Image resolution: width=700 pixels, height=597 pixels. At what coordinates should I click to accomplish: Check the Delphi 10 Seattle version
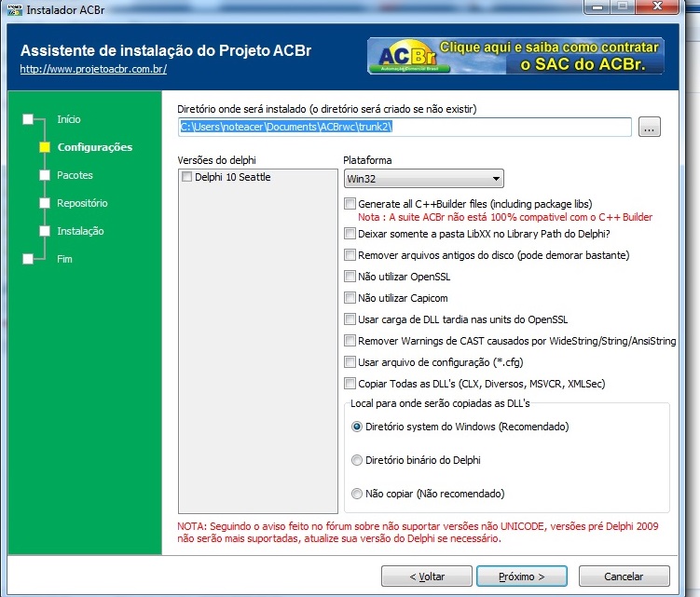(187, 177)
